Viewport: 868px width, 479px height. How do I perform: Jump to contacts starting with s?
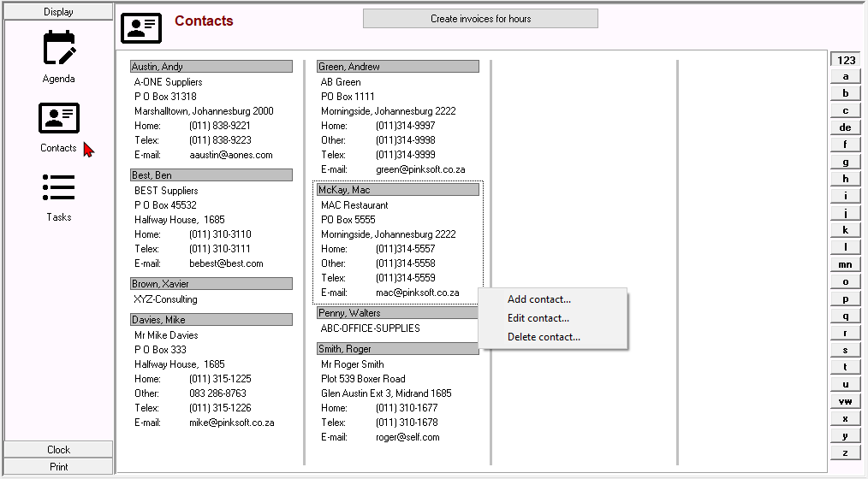(x=845, y=351)
